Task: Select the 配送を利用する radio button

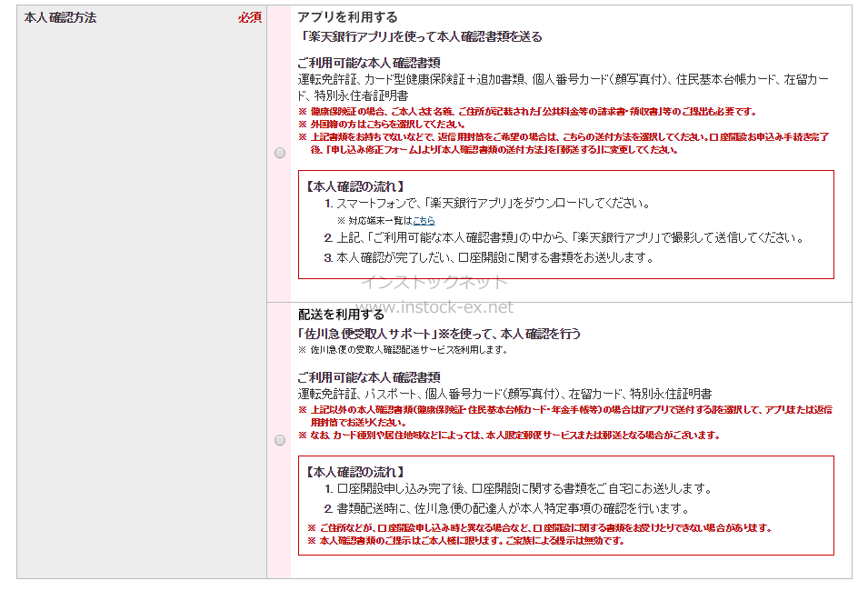Action: (280, 440)
